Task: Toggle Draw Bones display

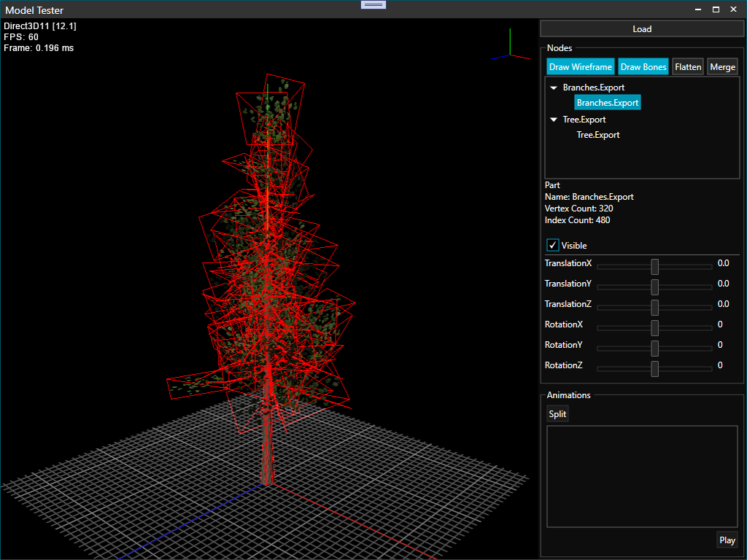Action: 643,67
